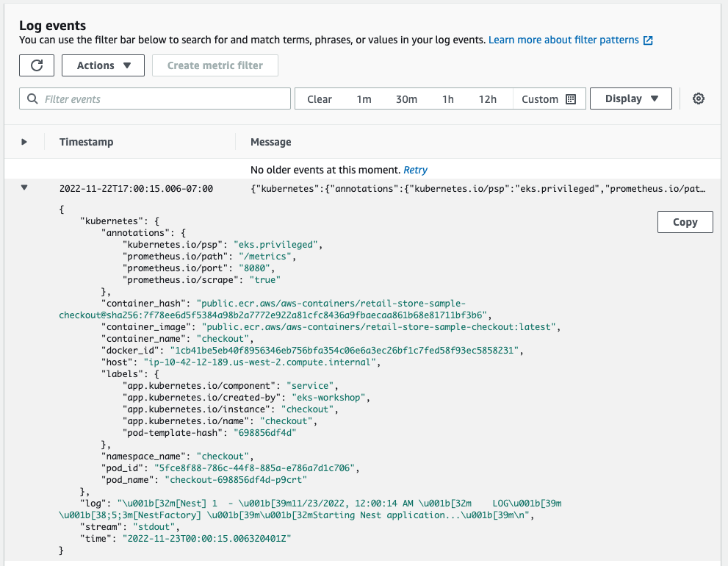The width and height of the screenshot is (728, 566).
Task: Copy the log event JSON
Action: pos(685,222)
